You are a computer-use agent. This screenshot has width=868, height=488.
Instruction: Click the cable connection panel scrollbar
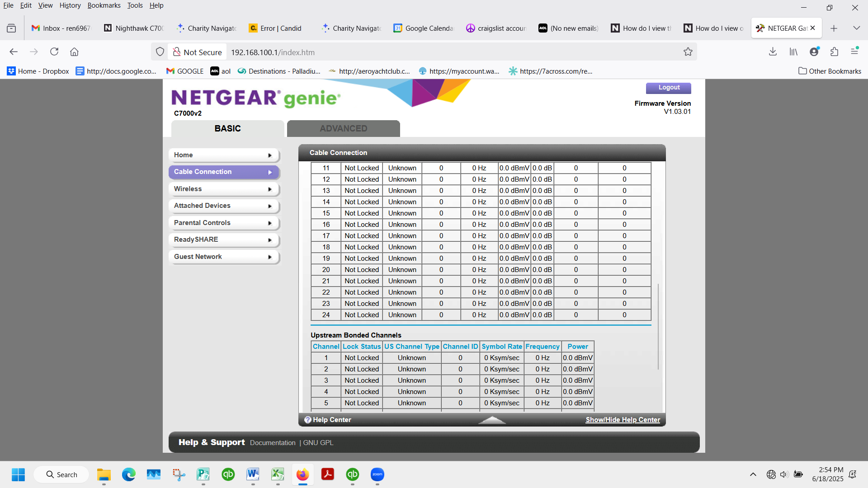pyautogui.click(x=658, y=325)
